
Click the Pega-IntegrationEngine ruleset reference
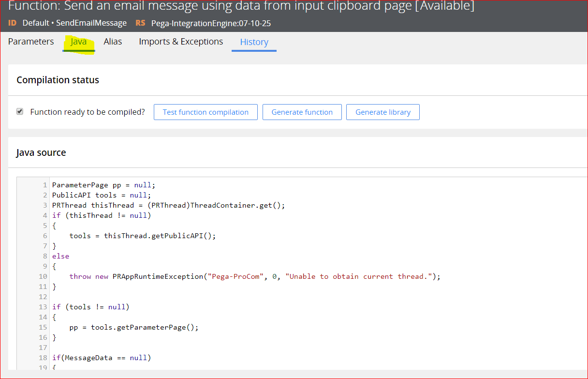(211, 23)
